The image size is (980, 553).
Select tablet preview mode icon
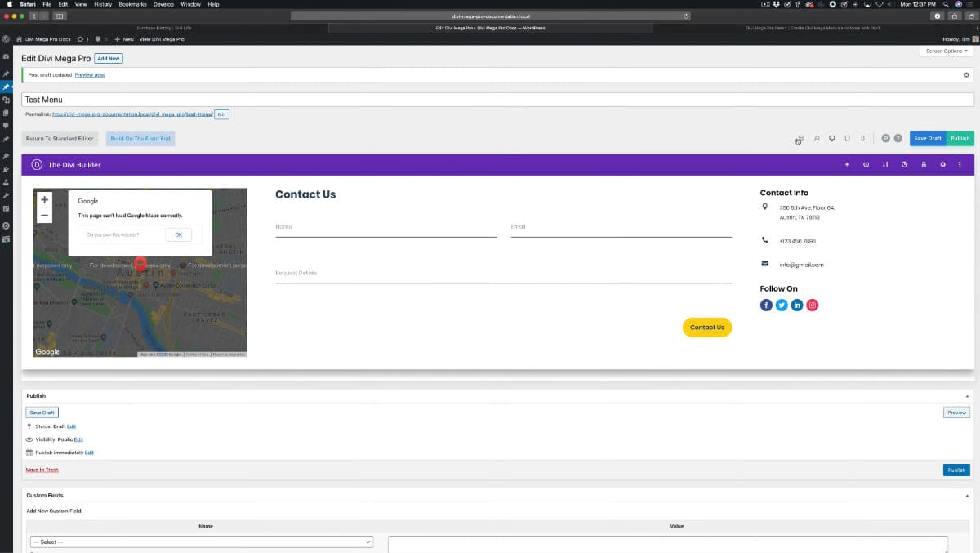pyautogui.click(x=847, y=138)
